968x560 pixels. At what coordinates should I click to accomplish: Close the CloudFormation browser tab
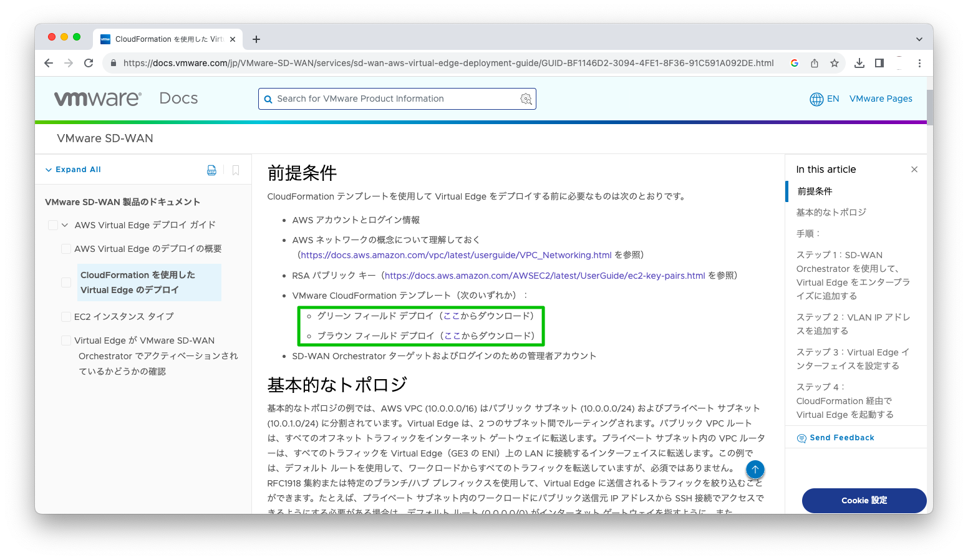233,39
